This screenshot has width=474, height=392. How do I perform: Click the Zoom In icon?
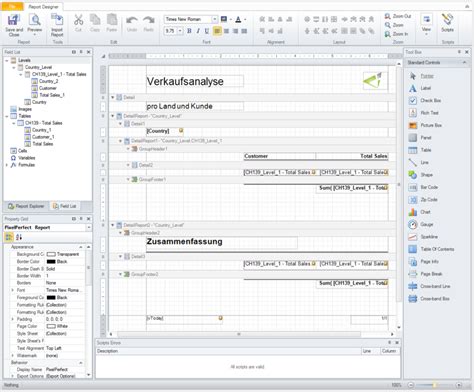coord(388,34)
